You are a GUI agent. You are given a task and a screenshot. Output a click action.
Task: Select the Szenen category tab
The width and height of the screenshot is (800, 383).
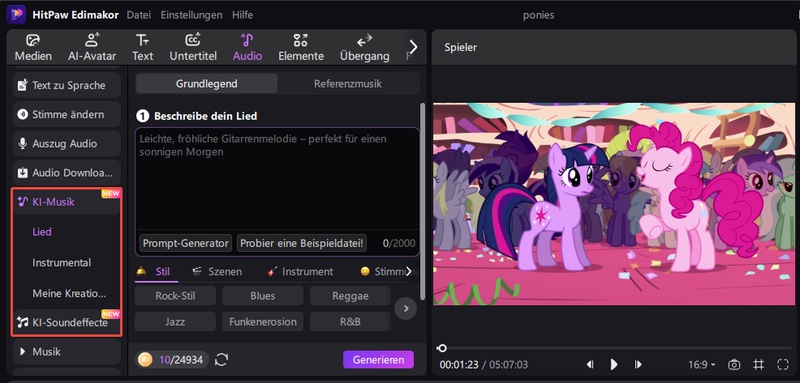tap(217, 272)
